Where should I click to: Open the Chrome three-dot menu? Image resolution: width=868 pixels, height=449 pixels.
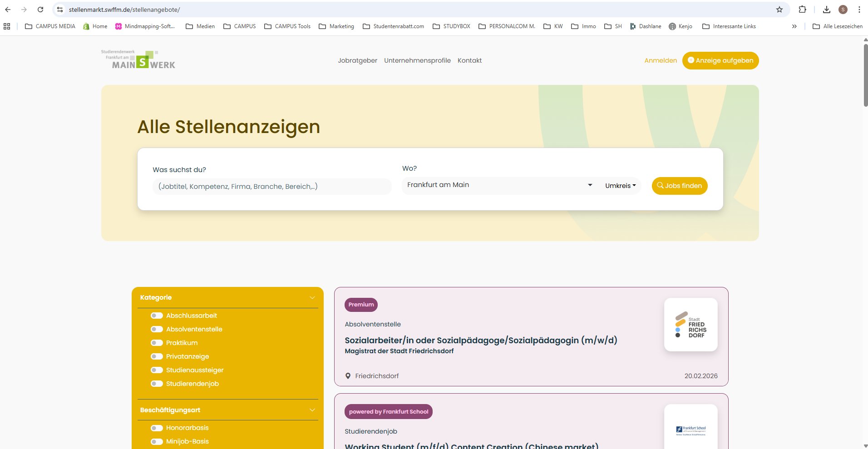tap(859, 10)
